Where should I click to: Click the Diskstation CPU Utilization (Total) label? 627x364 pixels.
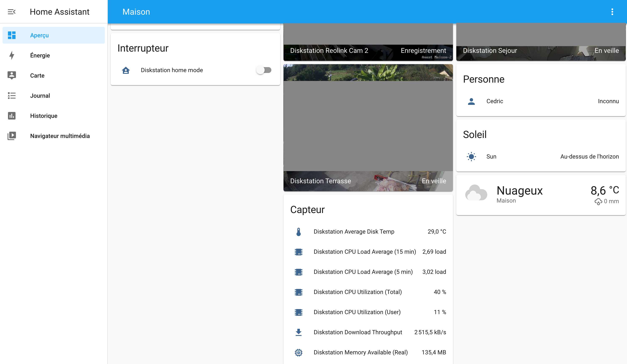(x=358, y=292)
